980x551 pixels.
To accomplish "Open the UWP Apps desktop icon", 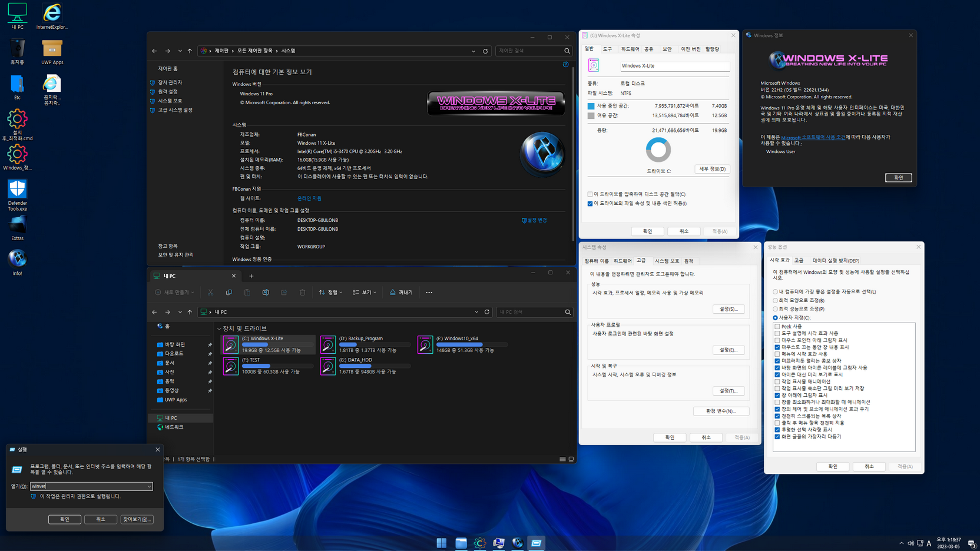I will tap(52, 52).
